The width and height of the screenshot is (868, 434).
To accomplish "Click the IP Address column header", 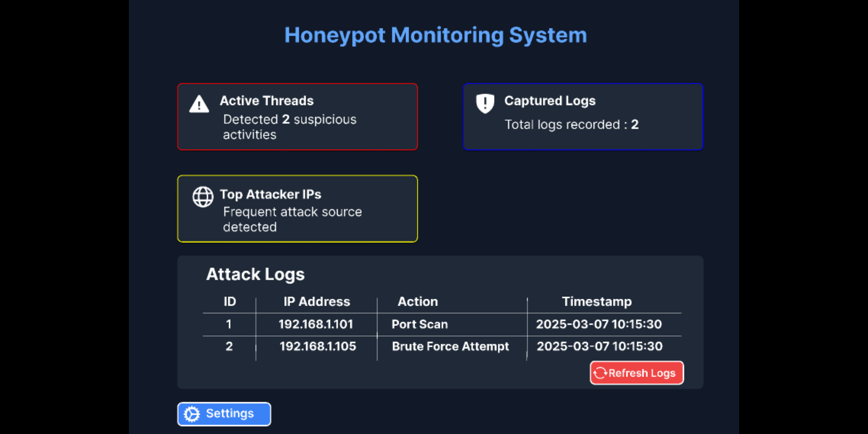I will (316, 302).
